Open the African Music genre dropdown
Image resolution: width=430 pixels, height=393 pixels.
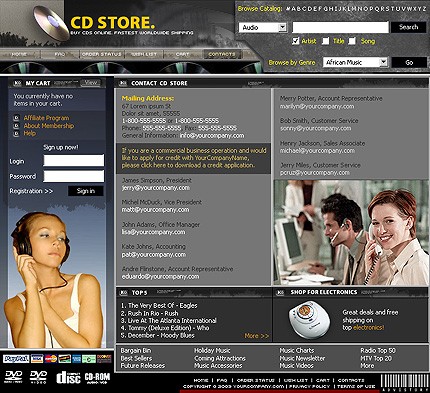coord(355,62)
